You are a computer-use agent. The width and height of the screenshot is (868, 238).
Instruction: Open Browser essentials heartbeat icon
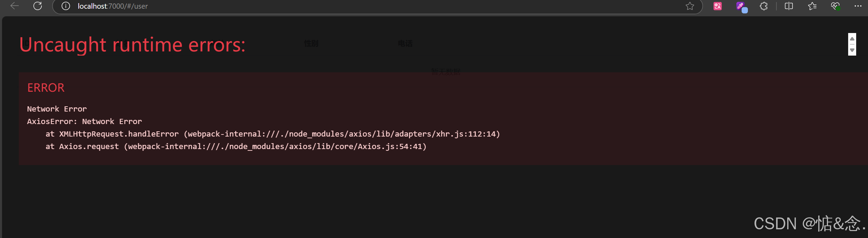coord(835,6)
